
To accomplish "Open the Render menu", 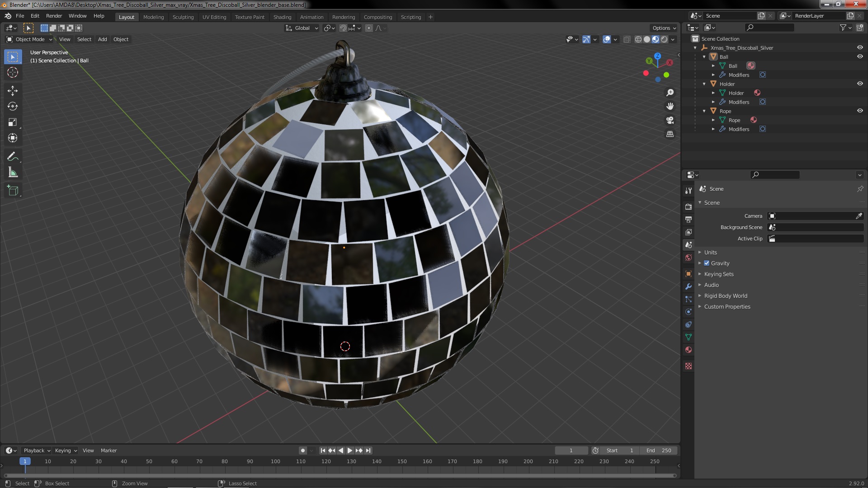I will tap(54, 16).
